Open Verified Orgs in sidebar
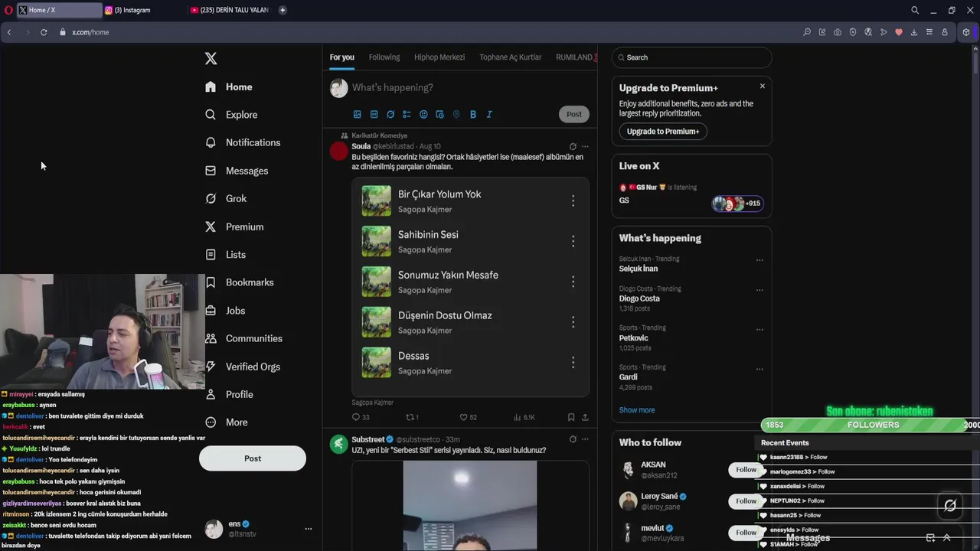Screen dimensions: 980x551 [x=242, y=367]
